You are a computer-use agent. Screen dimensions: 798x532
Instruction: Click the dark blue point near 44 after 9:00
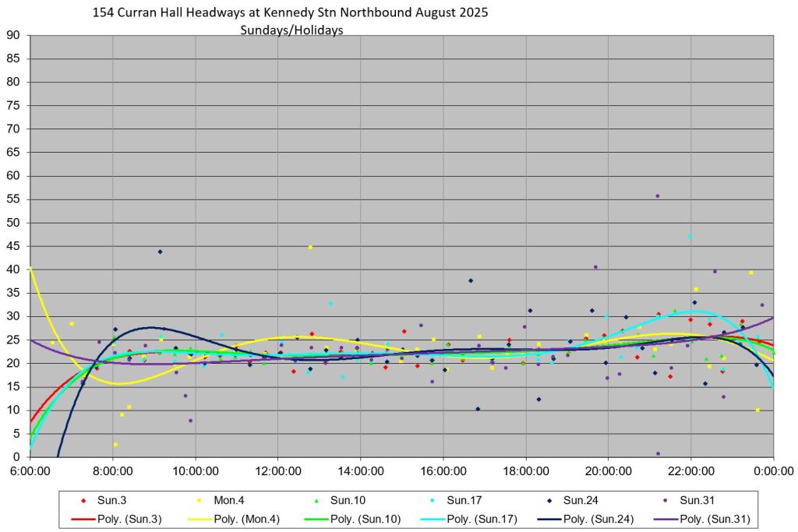tap(160, 252)
